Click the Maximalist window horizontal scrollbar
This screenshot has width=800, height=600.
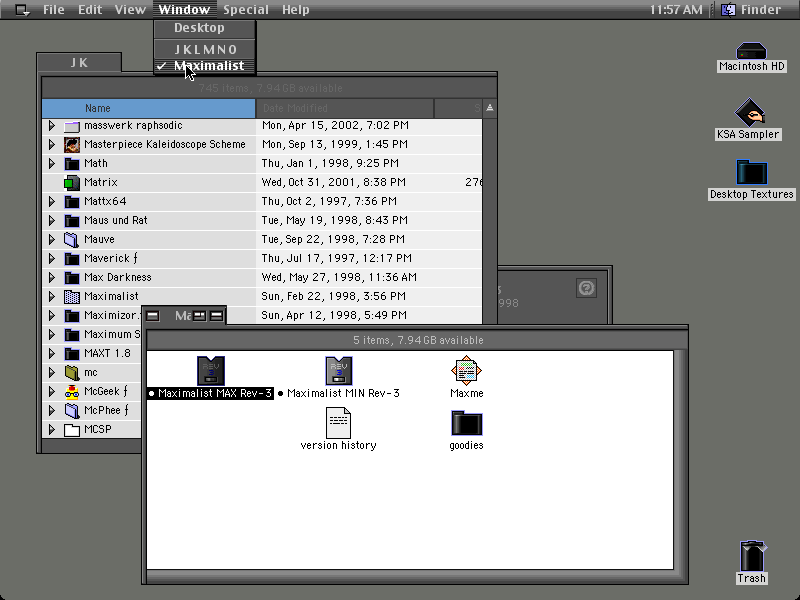pyautogui.click(x=410, y=577)
